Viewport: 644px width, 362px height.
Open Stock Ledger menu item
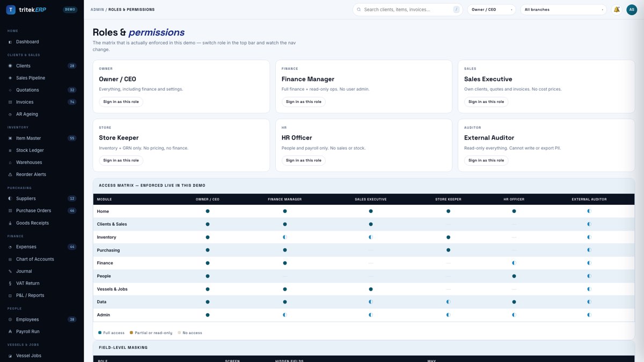[x=42, y=150]
